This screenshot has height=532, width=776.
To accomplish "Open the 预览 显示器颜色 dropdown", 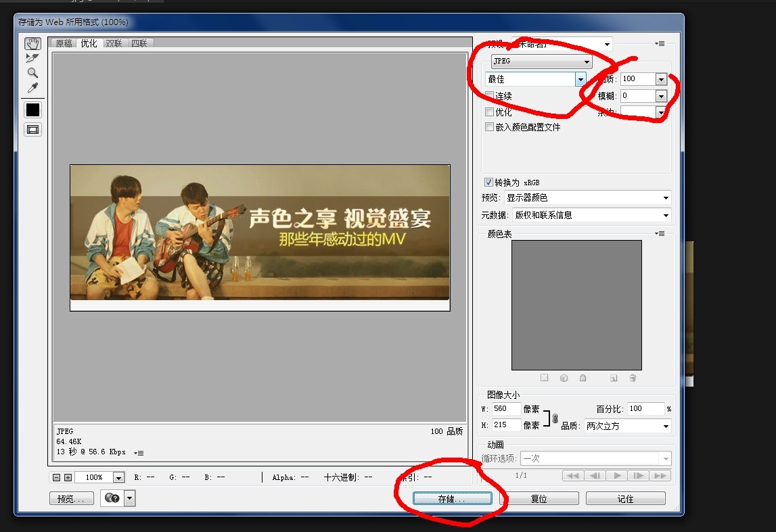I will (x=587, y=198).
